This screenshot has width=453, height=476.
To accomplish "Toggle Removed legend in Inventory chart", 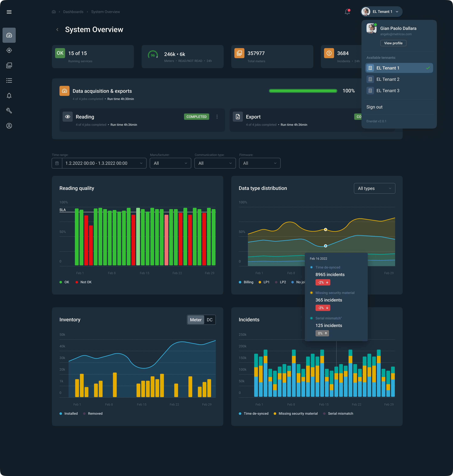I will (93, 413).
